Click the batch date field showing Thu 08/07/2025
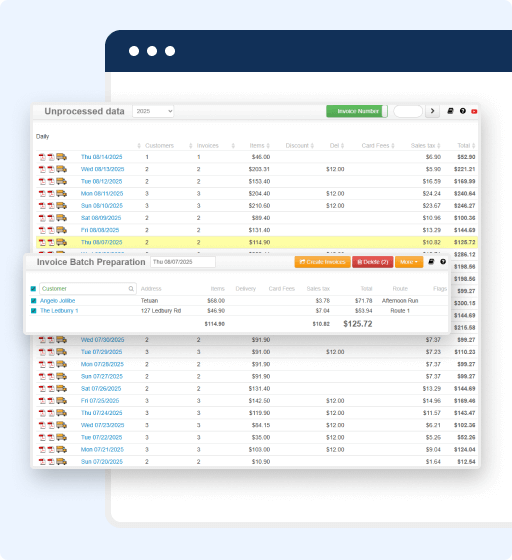Viewport: 512px width, 560px height. [x=183, y=262]
